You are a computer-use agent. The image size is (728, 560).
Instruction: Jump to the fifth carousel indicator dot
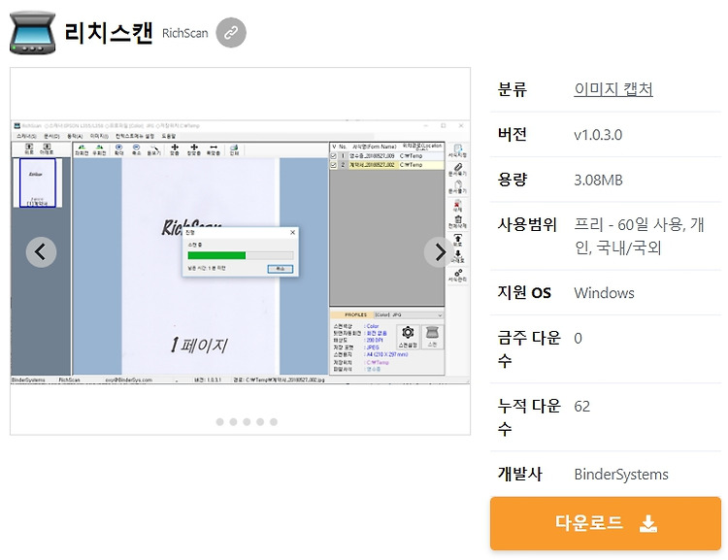274,421
